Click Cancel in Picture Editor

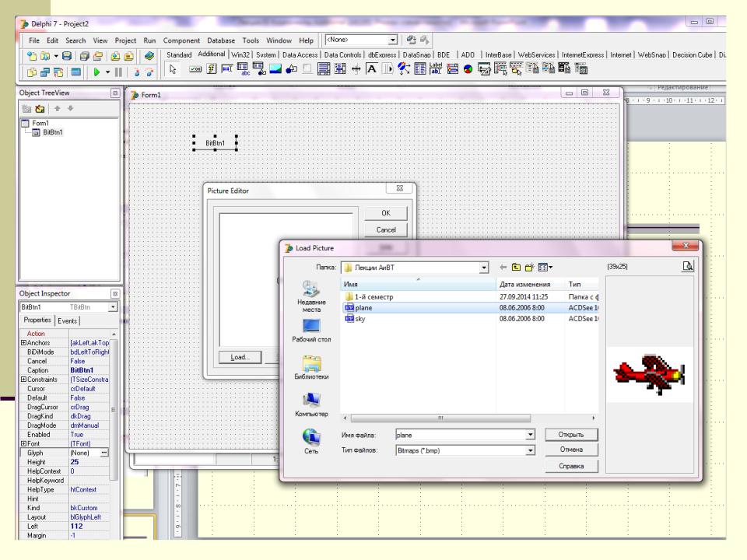pyautogui.click(x=386, y=230)
